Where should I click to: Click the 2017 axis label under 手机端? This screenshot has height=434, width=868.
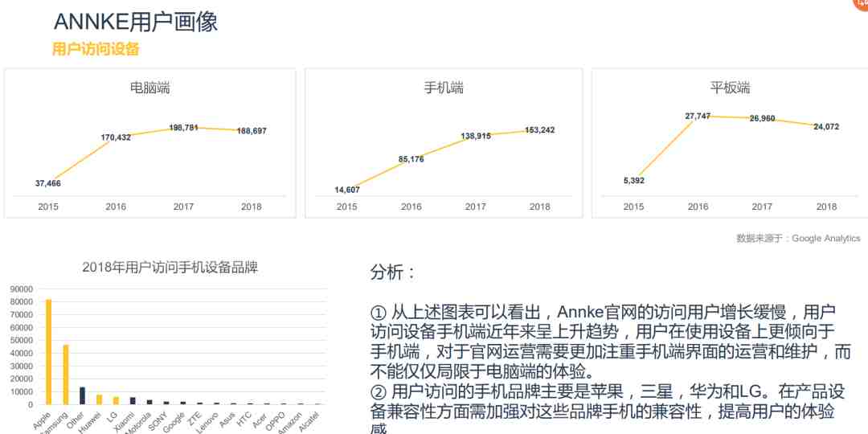coord(476,207)
